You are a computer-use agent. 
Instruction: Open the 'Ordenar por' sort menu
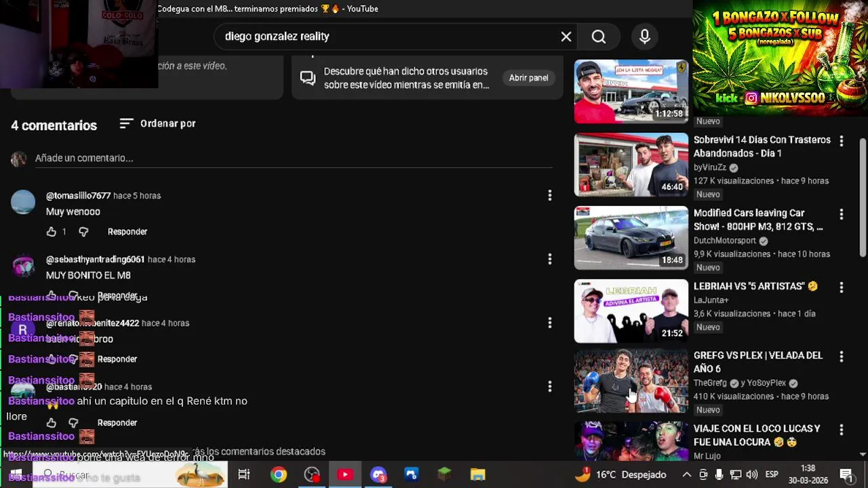tap(157, 123)
